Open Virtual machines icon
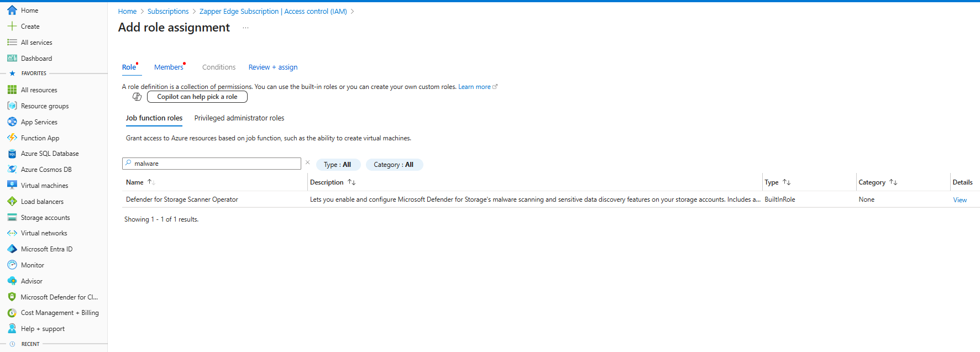980x352 pixels. coord(12,186)
